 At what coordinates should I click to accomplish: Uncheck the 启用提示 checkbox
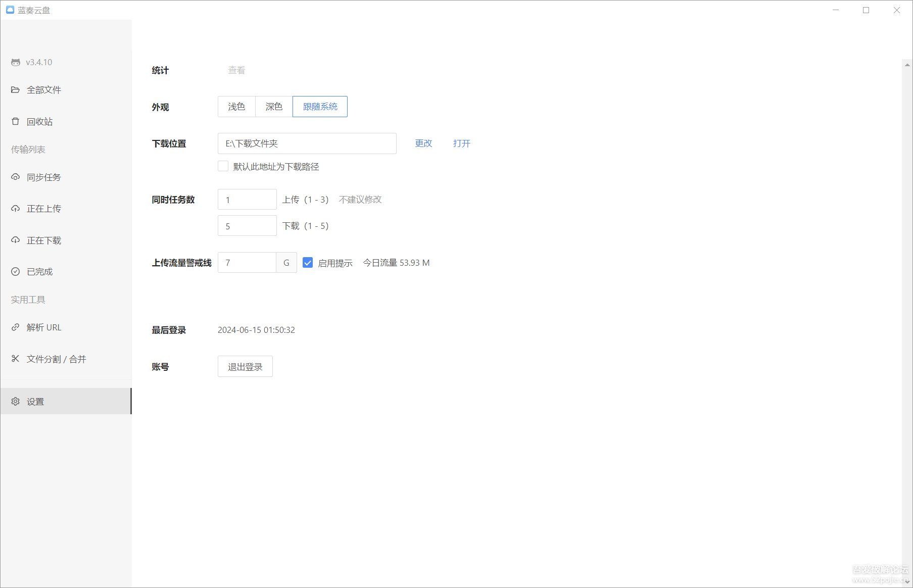tap(308, 263)
